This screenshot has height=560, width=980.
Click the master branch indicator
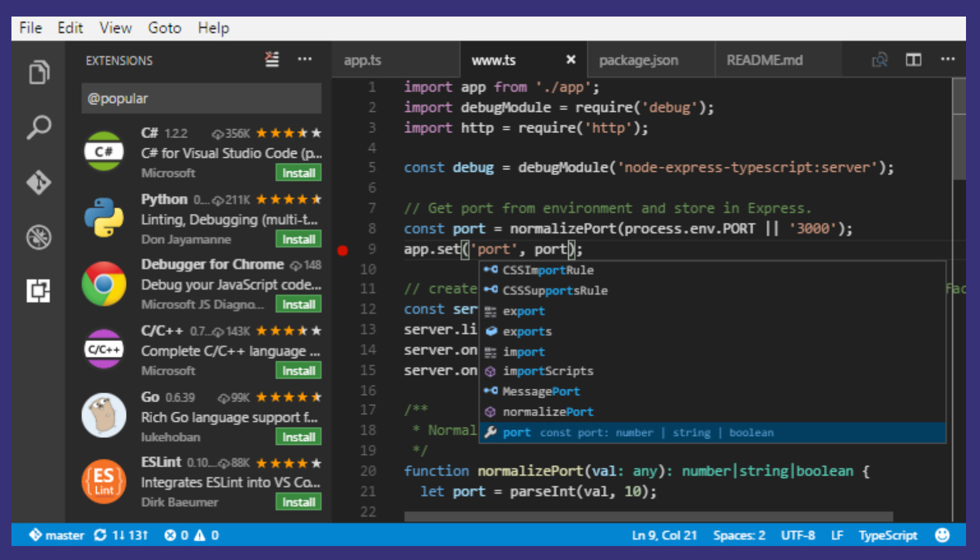click(57, 535)
